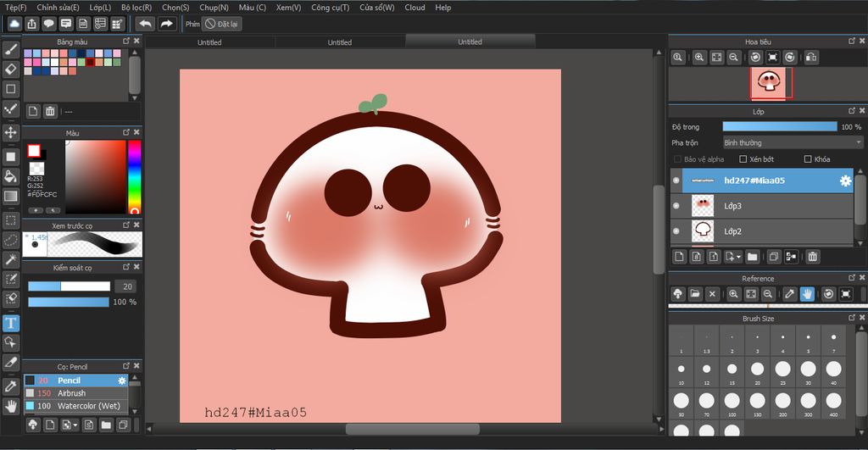This screenshot has height=450, width=868.
Task: Select the Text tool
Action: point(10,323)
